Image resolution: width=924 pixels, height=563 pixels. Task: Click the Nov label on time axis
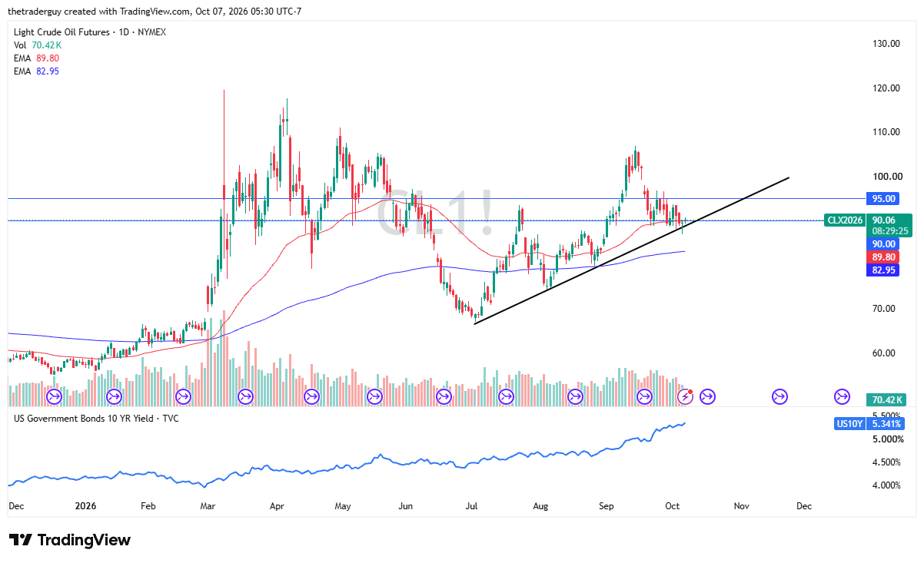coord(741,506)
